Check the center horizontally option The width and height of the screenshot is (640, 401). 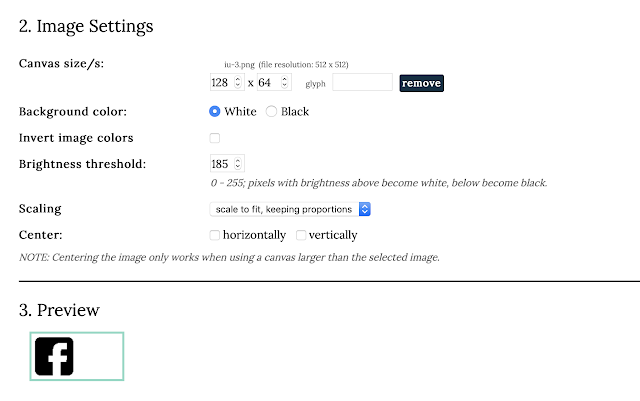point(215,235)
